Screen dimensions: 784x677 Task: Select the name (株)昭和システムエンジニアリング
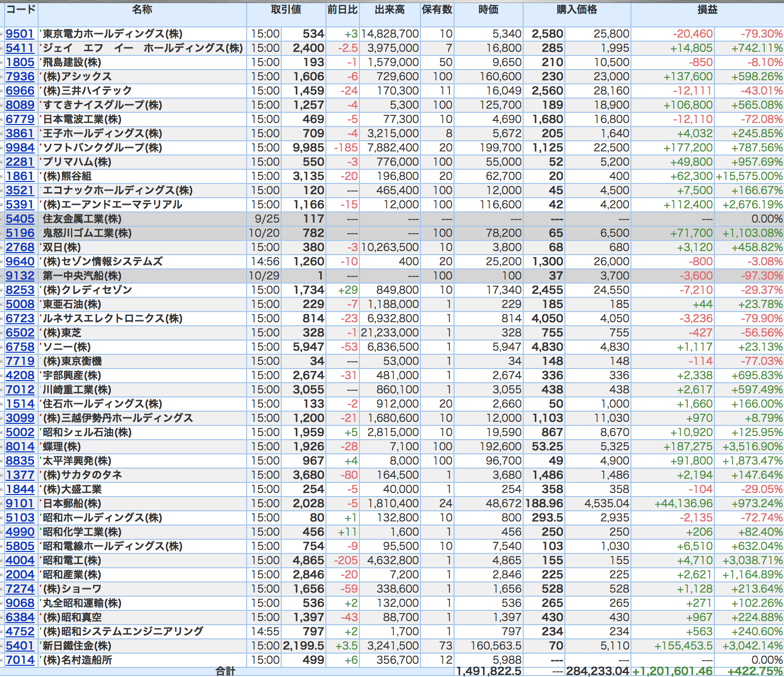point(123,631)
